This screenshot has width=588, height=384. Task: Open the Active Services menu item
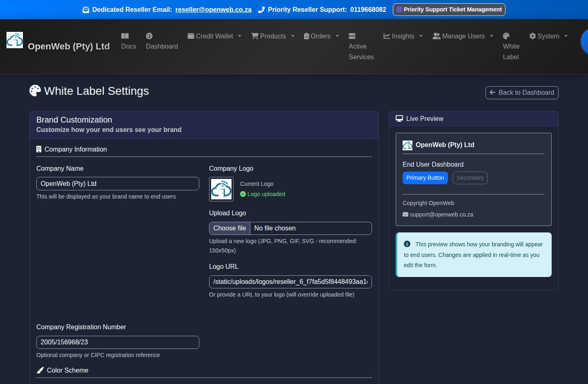pyautogui.click(x=361, y=47)
